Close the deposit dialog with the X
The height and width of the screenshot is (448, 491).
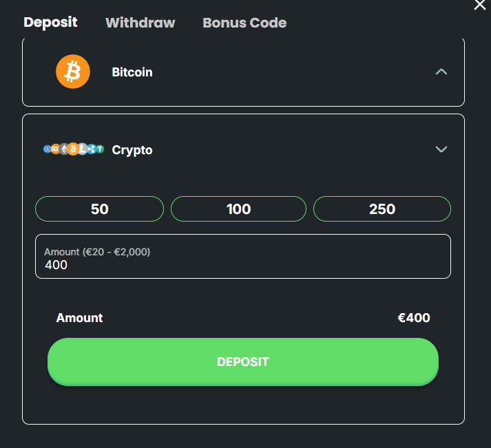click(480, 5)
